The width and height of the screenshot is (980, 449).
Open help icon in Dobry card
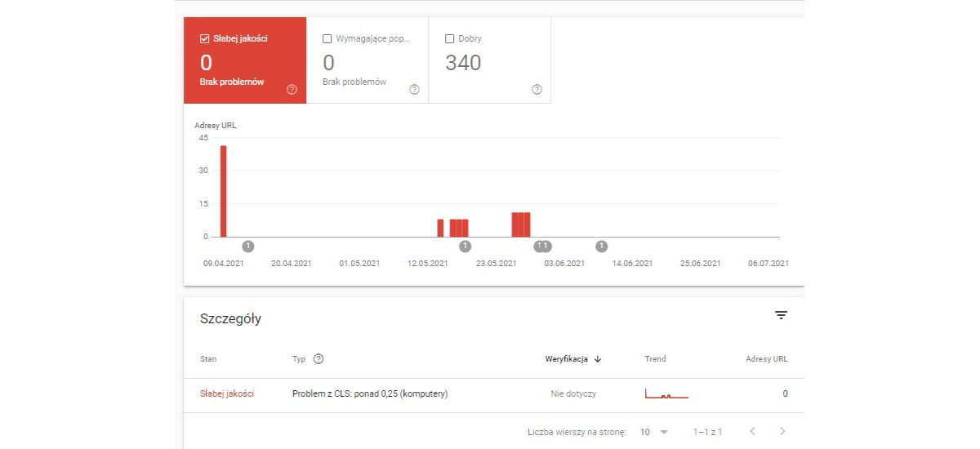[x=537, y=90]
